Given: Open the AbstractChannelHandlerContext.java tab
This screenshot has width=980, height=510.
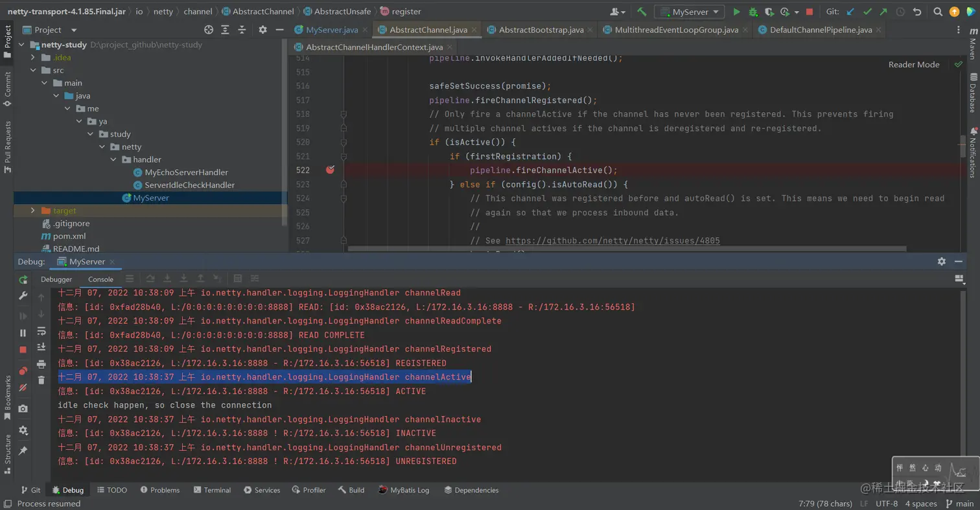Looking at the screenshot, I should [x=374, y=47].
